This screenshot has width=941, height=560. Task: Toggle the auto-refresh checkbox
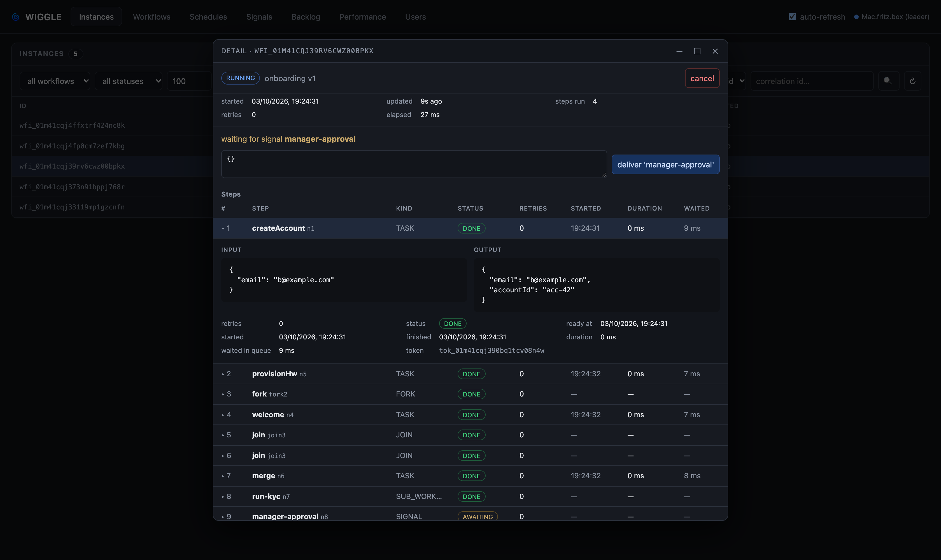(792, 17)
